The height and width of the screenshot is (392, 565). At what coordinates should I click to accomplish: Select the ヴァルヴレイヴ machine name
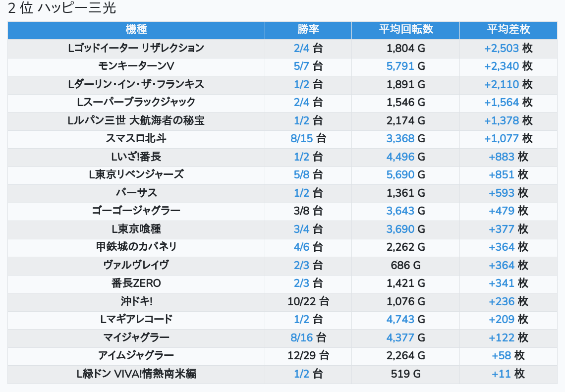(136, 265)
